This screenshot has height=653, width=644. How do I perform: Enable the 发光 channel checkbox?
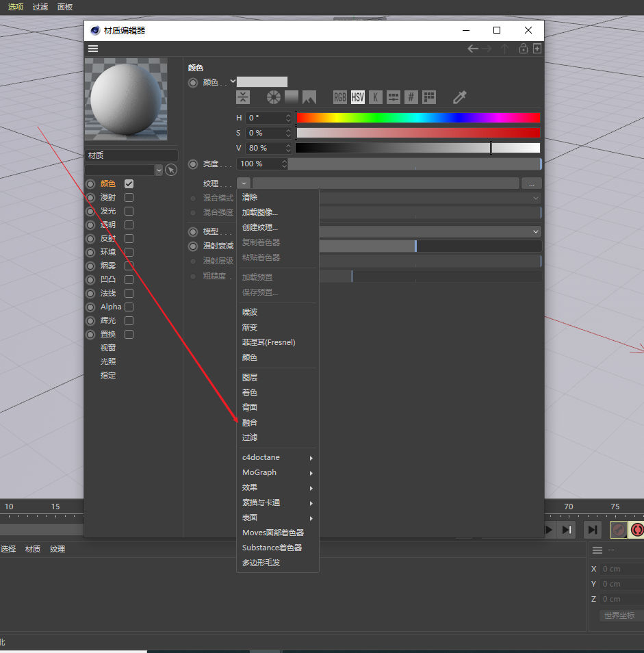tap(129, 211)
